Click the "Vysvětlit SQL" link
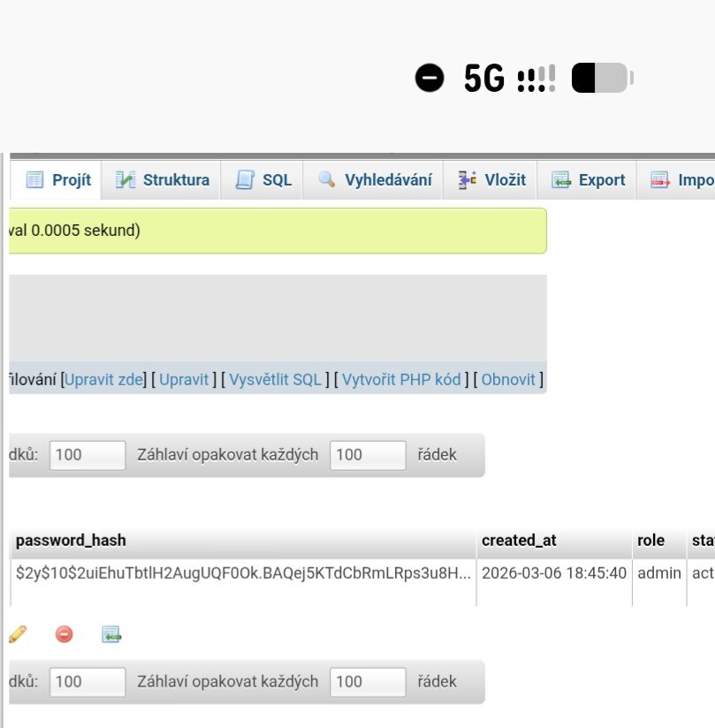Screen dimensions: 715x728 coord(276,379)
